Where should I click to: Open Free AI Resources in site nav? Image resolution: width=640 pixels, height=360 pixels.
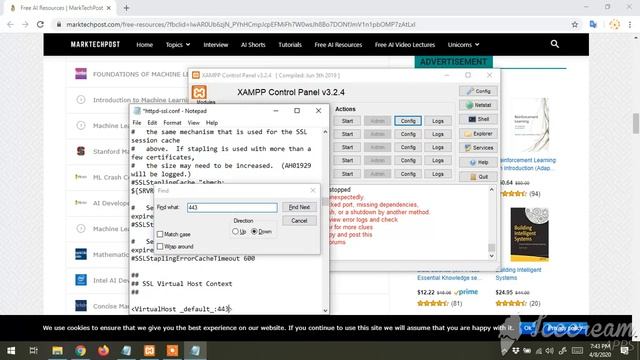pos(338,44)
